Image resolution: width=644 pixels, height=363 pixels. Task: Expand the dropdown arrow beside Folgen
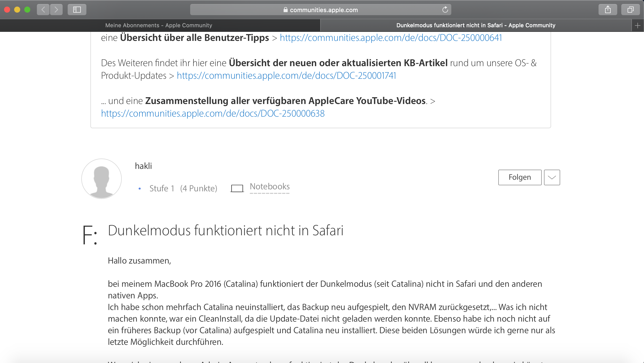[x=552, y=177]
